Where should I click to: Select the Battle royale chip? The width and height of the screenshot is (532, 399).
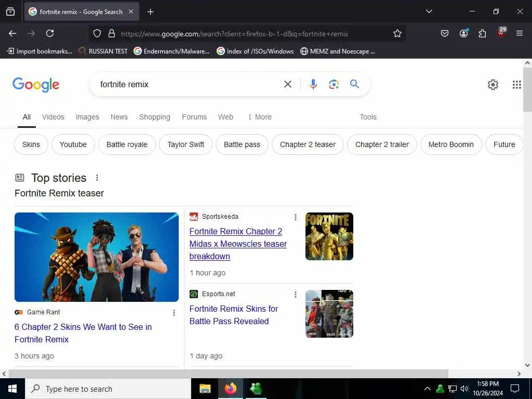(127, 144)
